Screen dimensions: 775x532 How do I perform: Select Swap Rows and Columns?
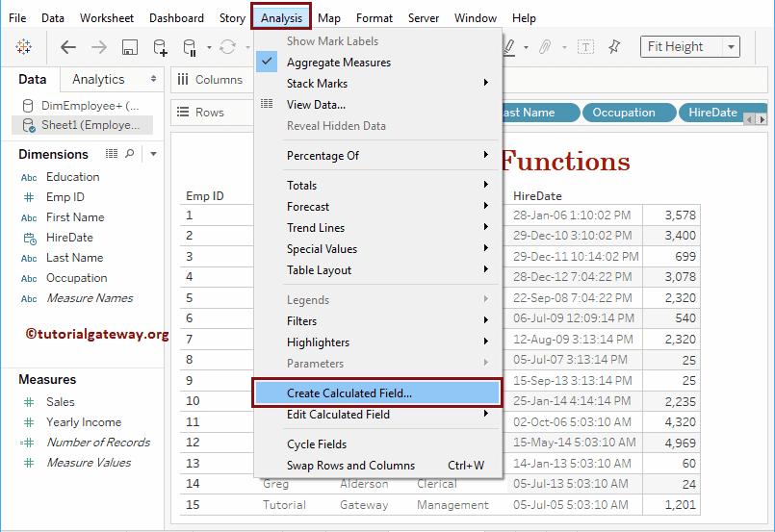tap(378, 465)
